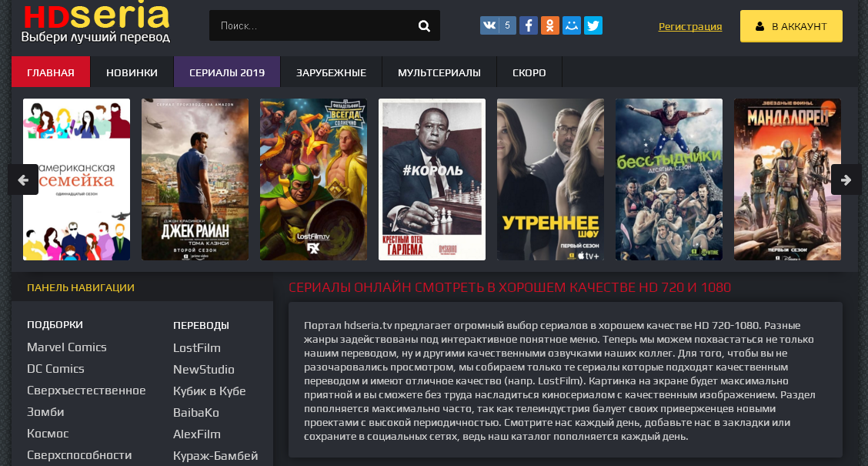Open the Джек Райан poster
Viewport: 868px width, 466px height.
(195, 179)
